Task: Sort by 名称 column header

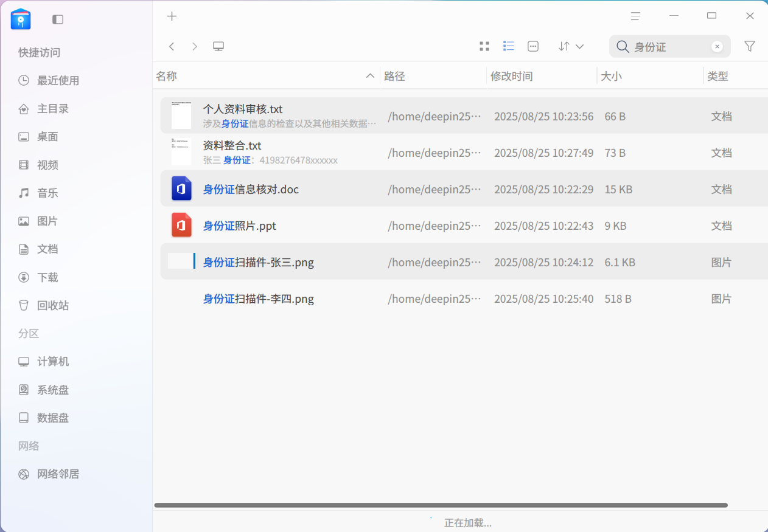Action: 166,76
